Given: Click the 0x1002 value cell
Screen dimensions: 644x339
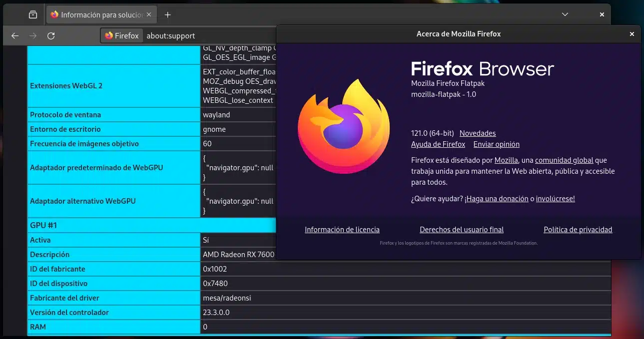Looking at the screenshot, I should (406, 269).
